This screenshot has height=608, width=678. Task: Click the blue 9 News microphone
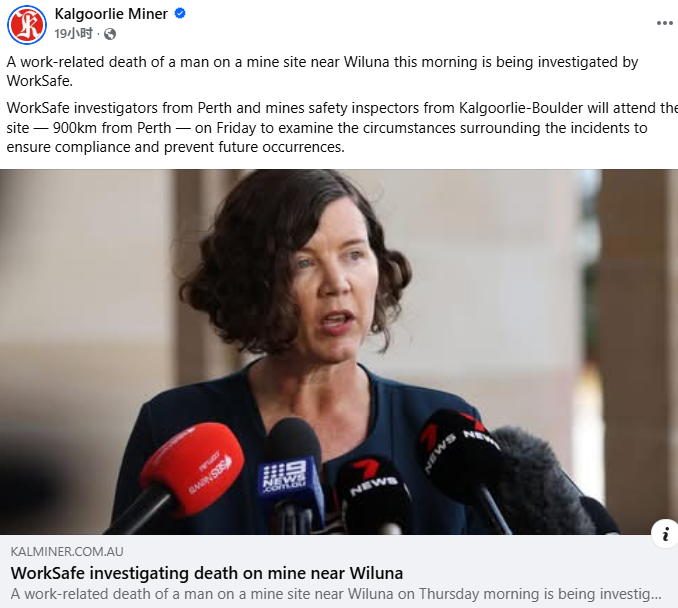tap(291, 471)
